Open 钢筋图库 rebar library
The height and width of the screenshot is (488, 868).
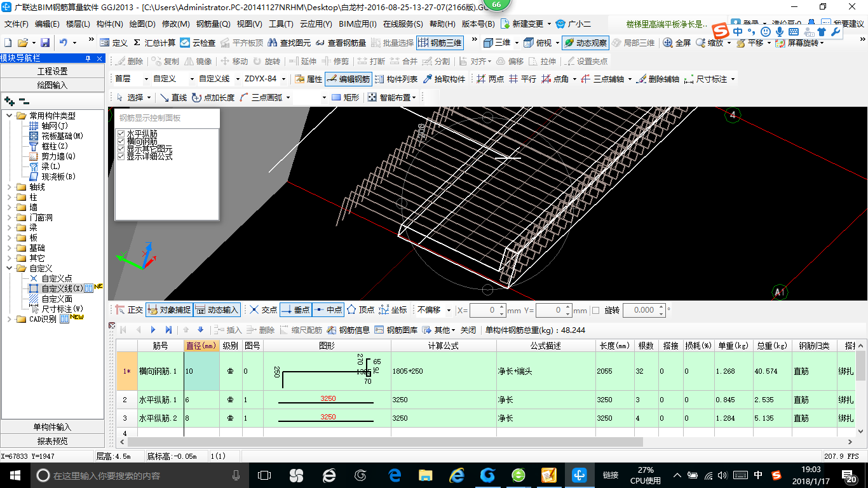[396, 330]
